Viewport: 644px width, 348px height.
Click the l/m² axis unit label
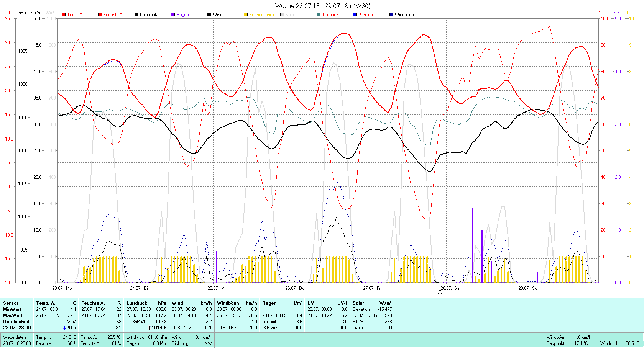click(x=616, y=13)
